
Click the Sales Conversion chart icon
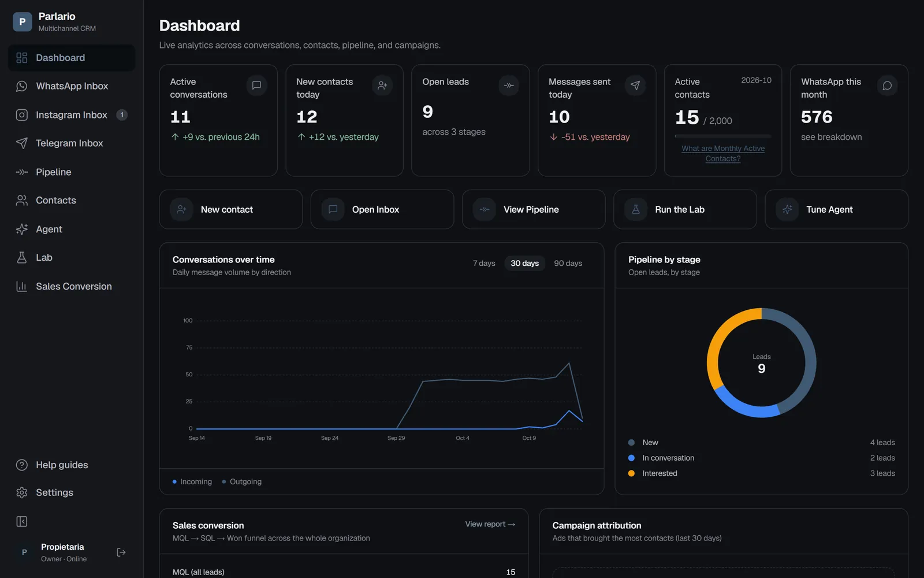(x=22, y=287)
